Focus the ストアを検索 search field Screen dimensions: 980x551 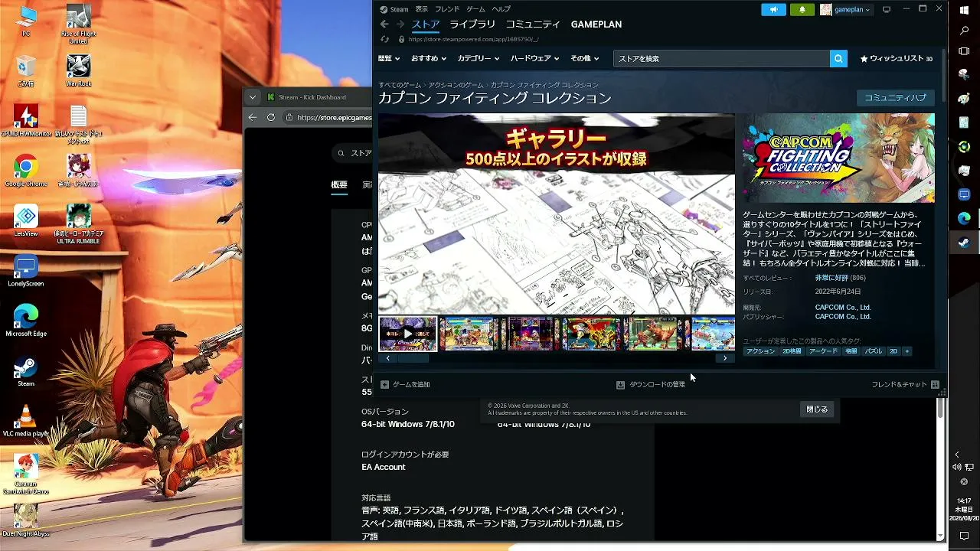coord(721,58)
